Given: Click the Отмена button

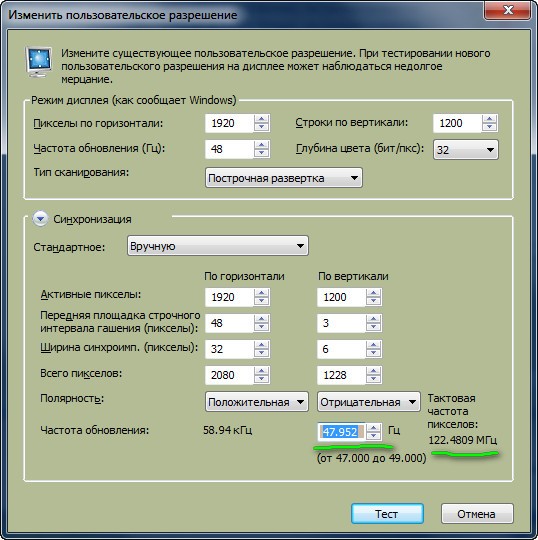Looking at the screenshot, I should click(x=477, y=513).
